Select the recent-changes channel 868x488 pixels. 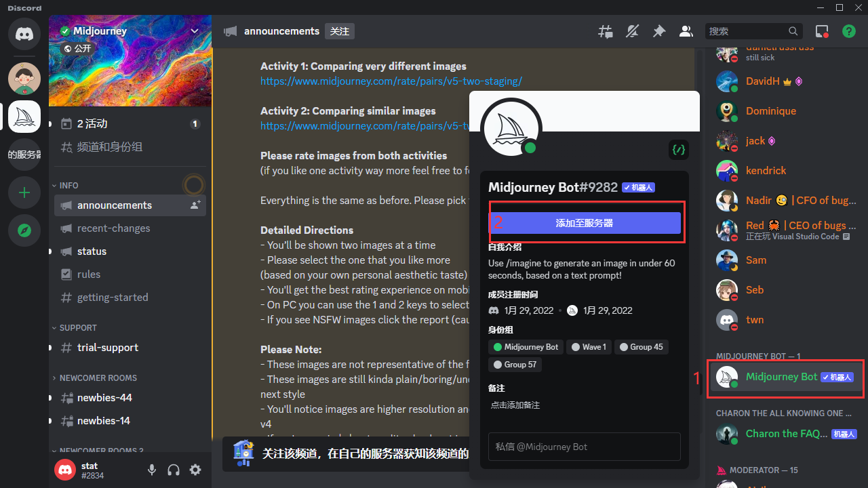click(x=130, y=228)
